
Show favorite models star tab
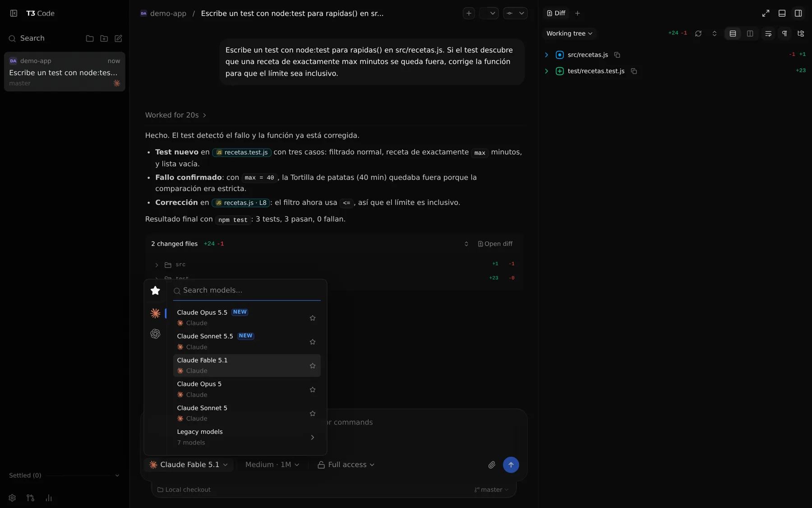pyautogui.click(x=155, y=291)
